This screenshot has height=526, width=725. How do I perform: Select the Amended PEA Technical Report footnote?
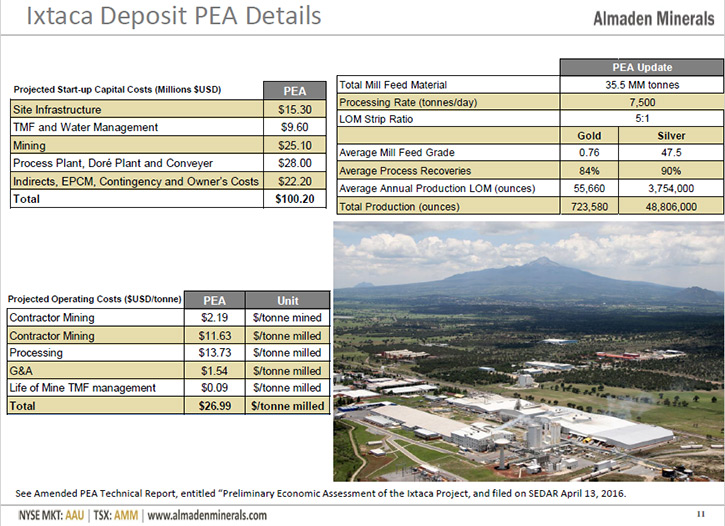(320, 493)
